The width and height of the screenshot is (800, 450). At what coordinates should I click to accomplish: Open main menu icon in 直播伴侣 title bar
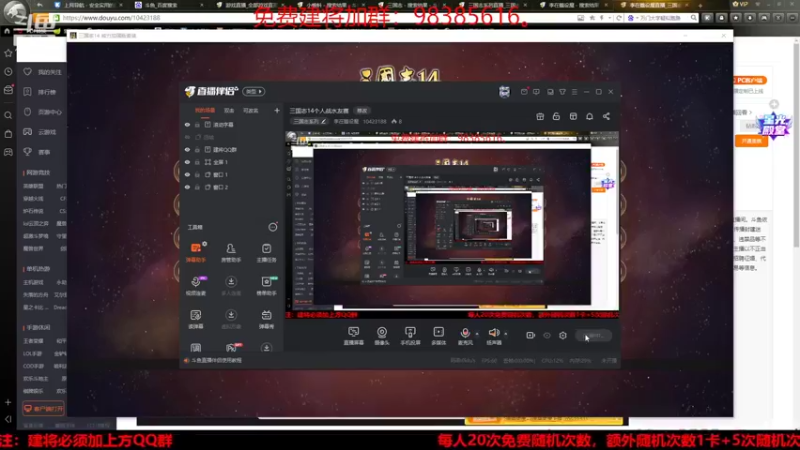574,92
